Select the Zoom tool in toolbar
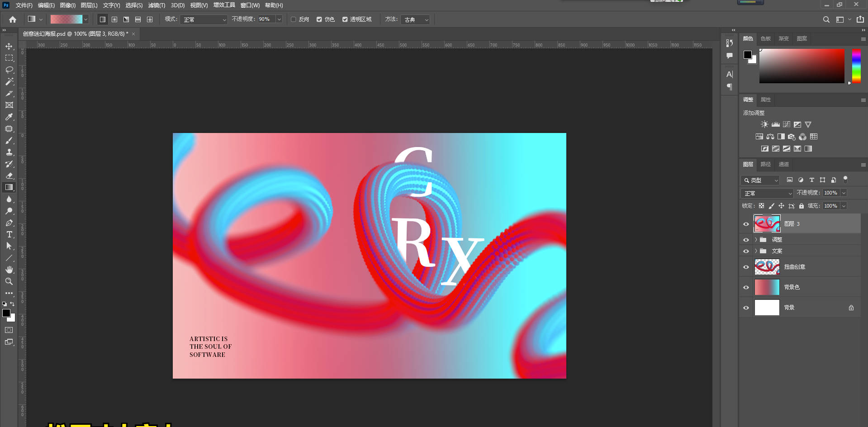This screenshot has width=868, height=427. [9, 281]
